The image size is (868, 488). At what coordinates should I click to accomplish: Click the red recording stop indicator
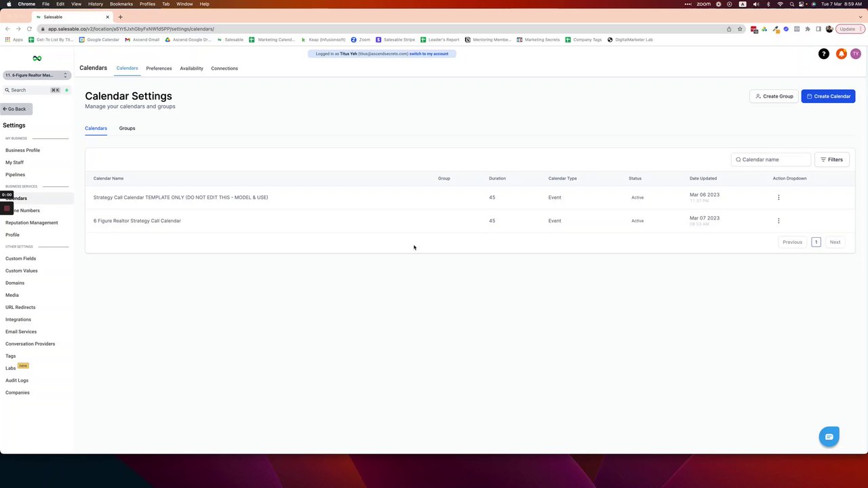(x=7, y=208)
